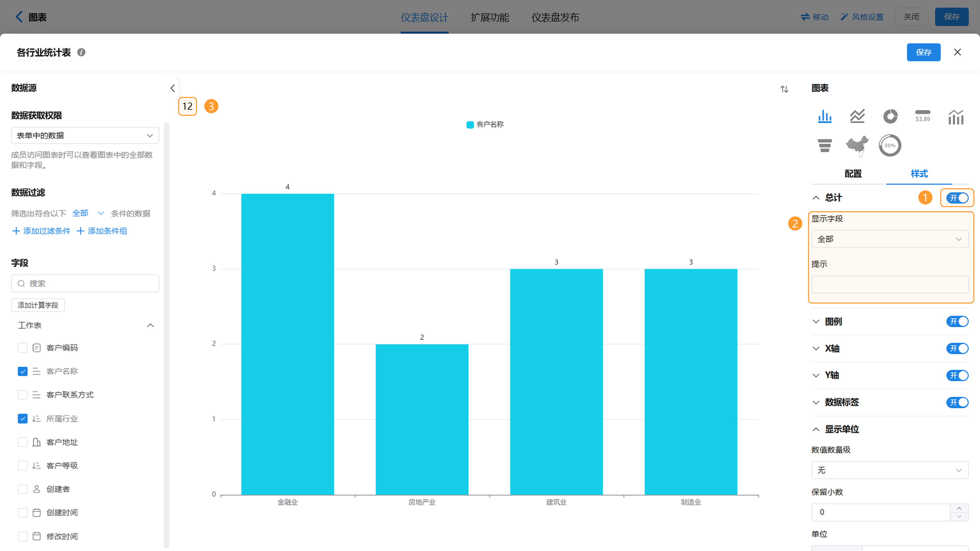Check the 客户地址 field checkbox

(22, 442)
